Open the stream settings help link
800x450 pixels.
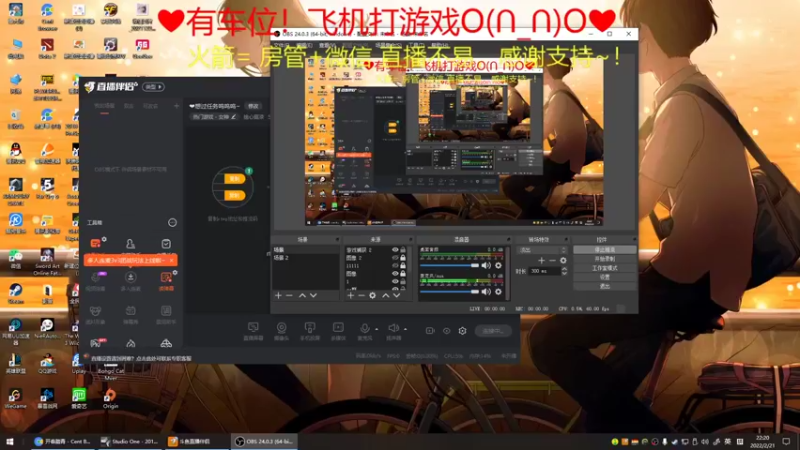click(x=142, y=358)
